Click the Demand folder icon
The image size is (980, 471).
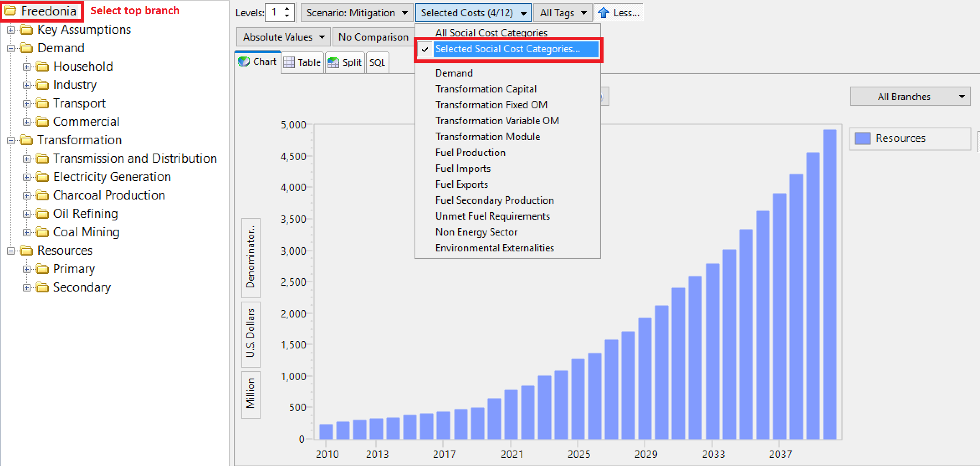pos(26,48)
